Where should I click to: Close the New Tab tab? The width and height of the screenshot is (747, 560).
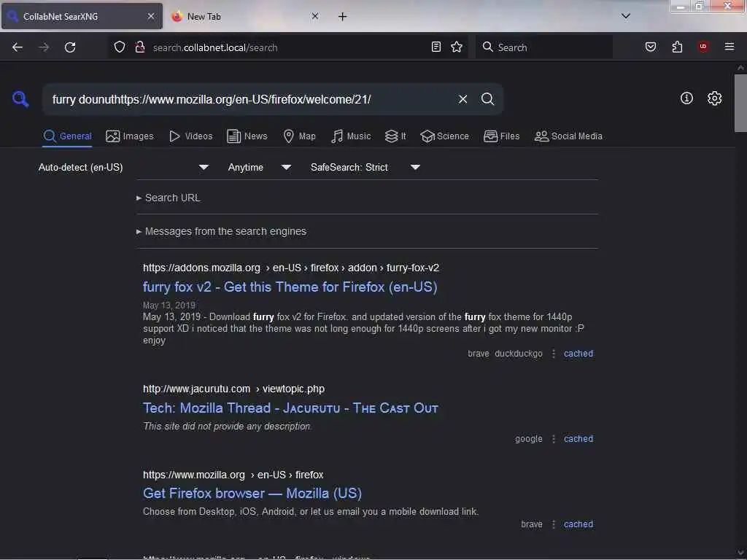pos(315,16)
